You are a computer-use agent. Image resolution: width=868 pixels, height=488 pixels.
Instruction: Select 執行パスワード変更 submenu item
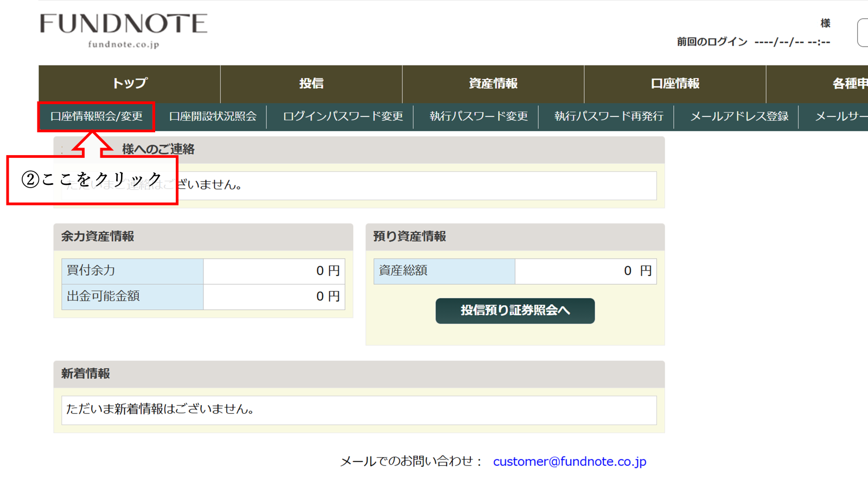478,117
